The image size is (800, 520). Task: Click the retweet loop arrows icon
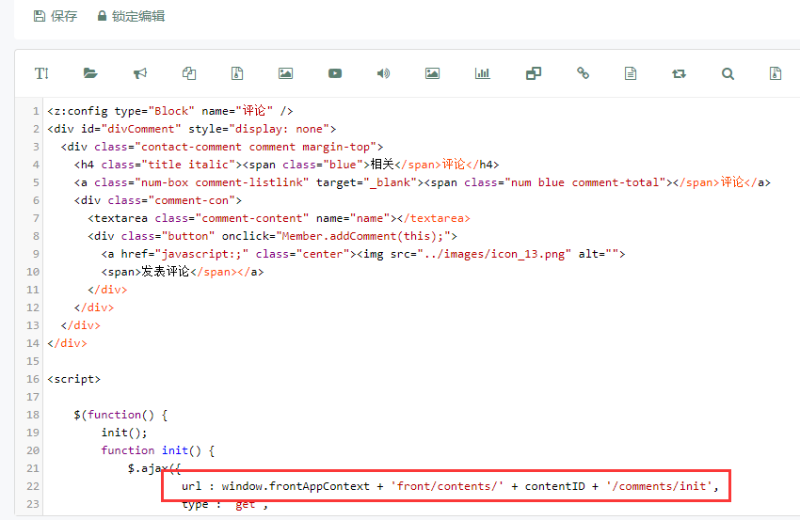[680, 73]
